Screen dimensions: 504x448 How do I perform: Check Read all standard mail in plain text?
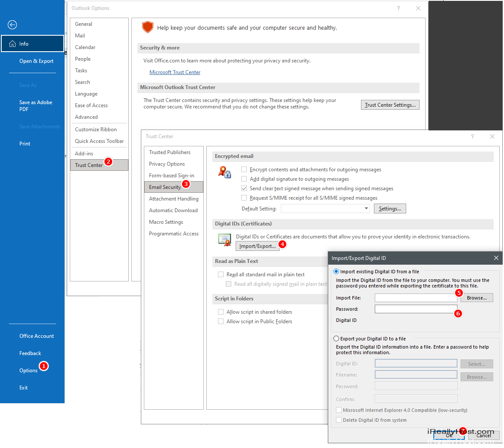221,275
